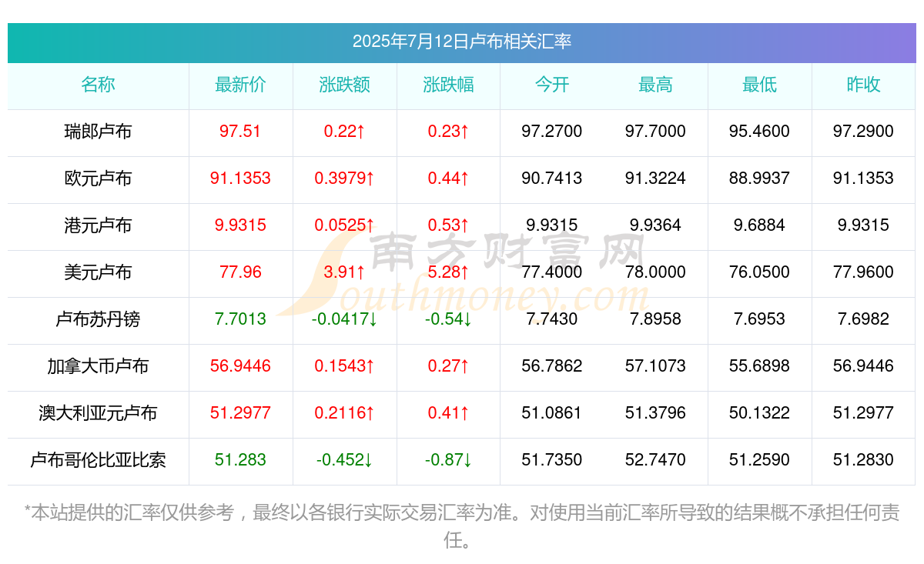Screen dimensions: 924x564
Task: Click the 港元卢布 row name
Action: pyautogui.click(x=98, y=225)
